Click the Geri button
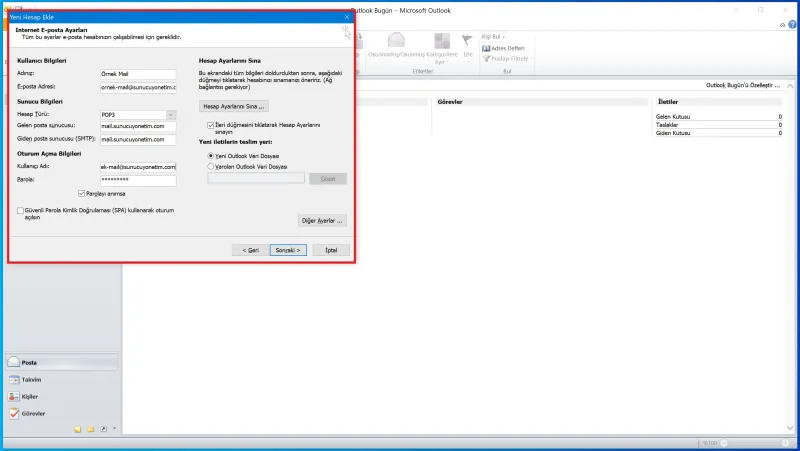800x451 pixels. point(251,250)
